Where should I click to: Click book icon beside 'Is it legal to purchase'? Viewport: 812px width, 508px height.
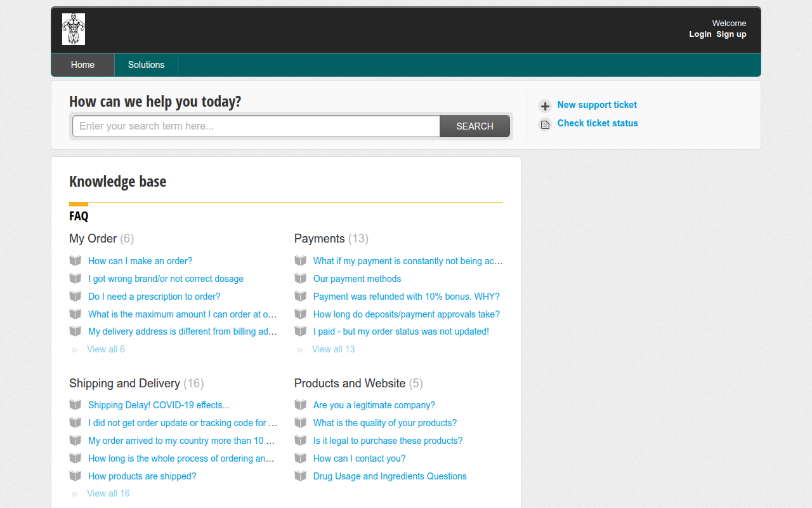[301, 440]
